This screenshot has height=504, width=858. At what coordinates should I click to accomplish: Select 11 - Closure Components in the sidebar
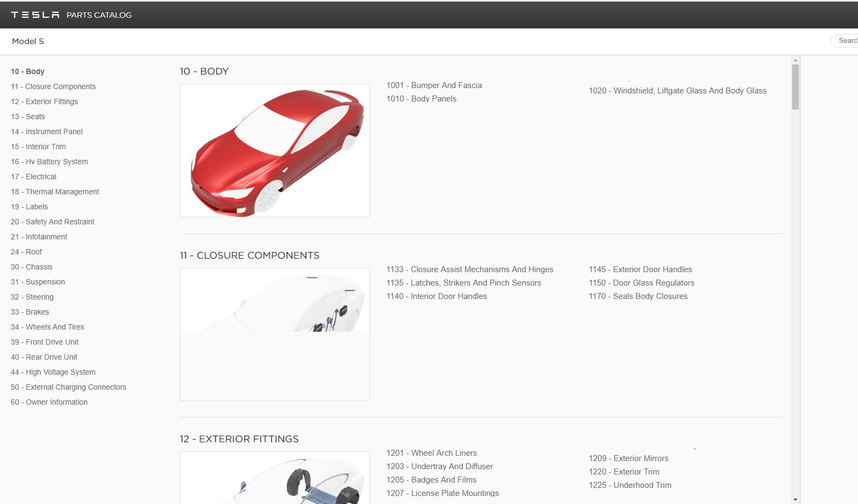53,86
